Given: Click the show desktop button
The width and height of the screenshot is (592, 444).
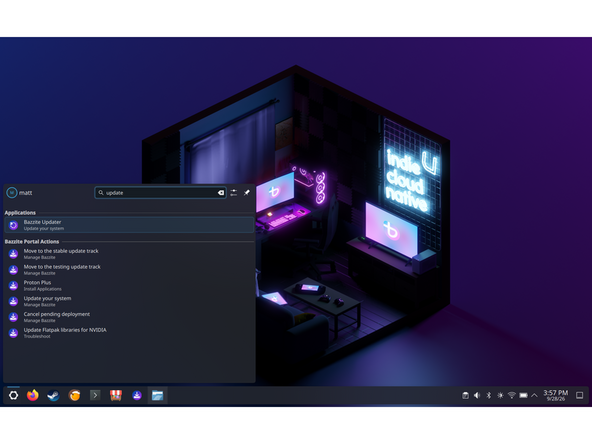Looking at the screenshot, I should click(580, 395).
